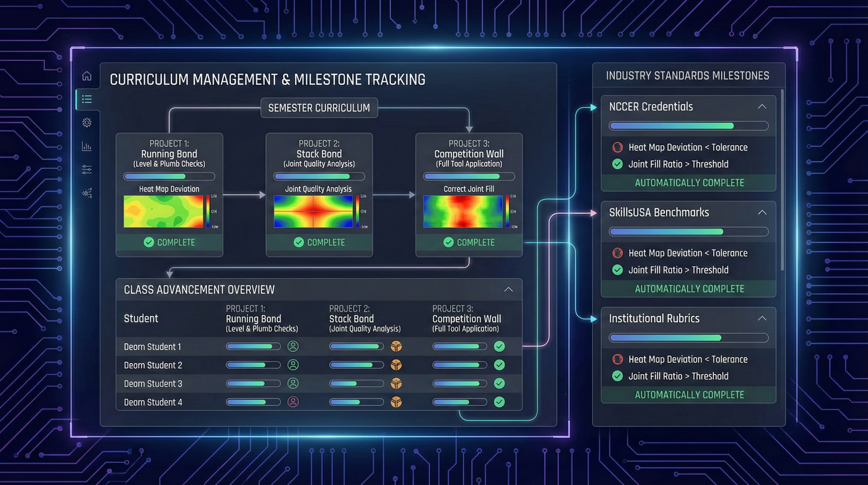Open Settings via the gear sidebar icon
The width and height of the screenshot is (868, 485).
(87, 123)
